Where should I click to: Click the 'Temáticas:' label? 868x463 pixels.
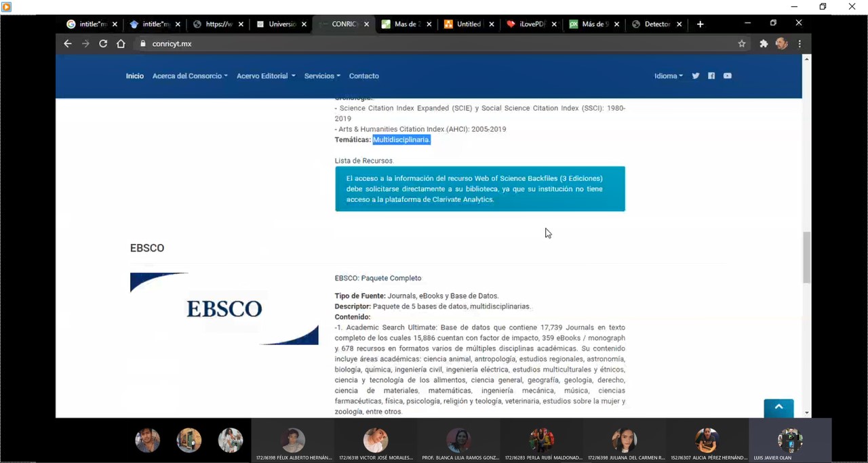pyautogui.click(x=353, y=140)
